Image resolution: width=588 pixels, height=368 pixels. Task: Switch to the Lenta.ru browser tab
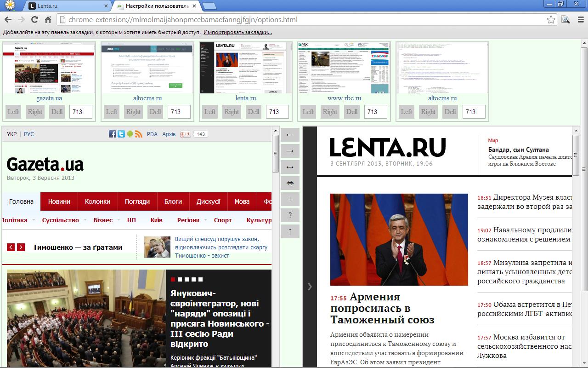68,6
